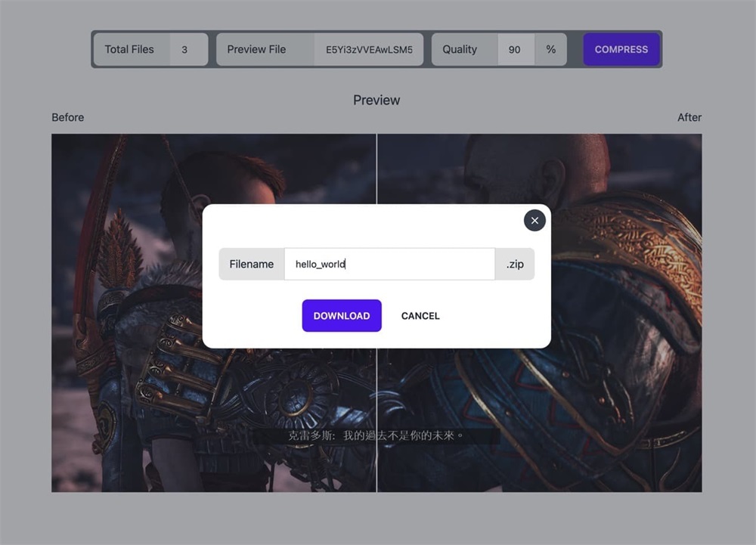Viewport: 756px width, 545px height.
Task: Close the filename dialog with the X icon
Action: [534, 220]
